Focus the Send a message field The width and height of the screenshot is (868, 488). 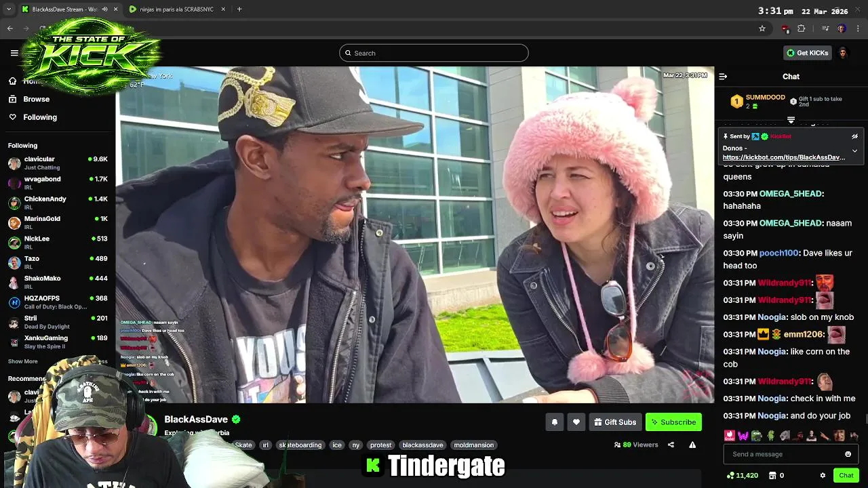791,454
